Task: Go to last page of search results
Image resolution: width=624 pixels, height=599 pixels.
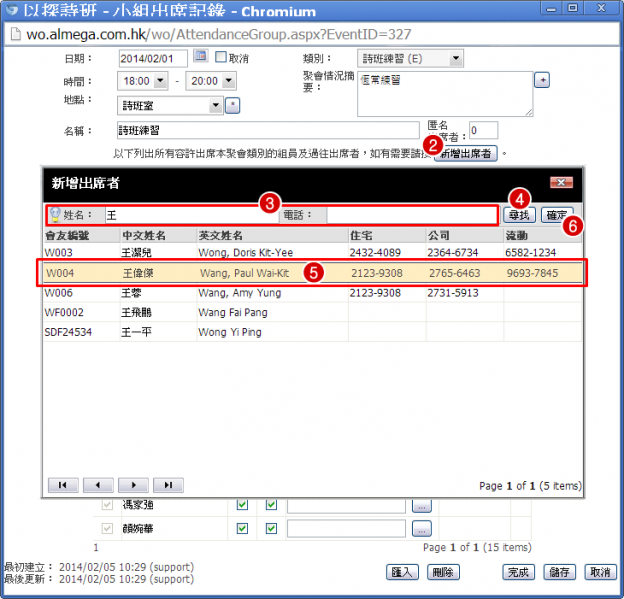Action: coord(168,485)
